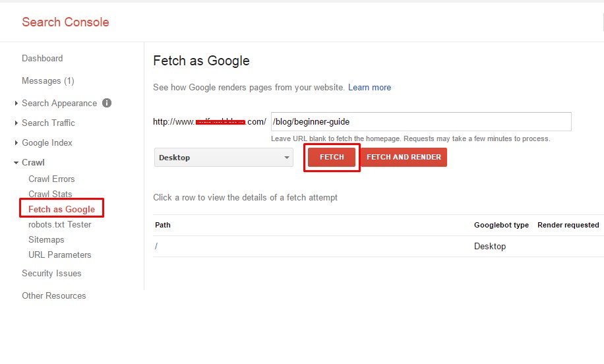This screenshot has height=364, width=604.
Task: Click the Search Console logo title
Action: (65, 22)
